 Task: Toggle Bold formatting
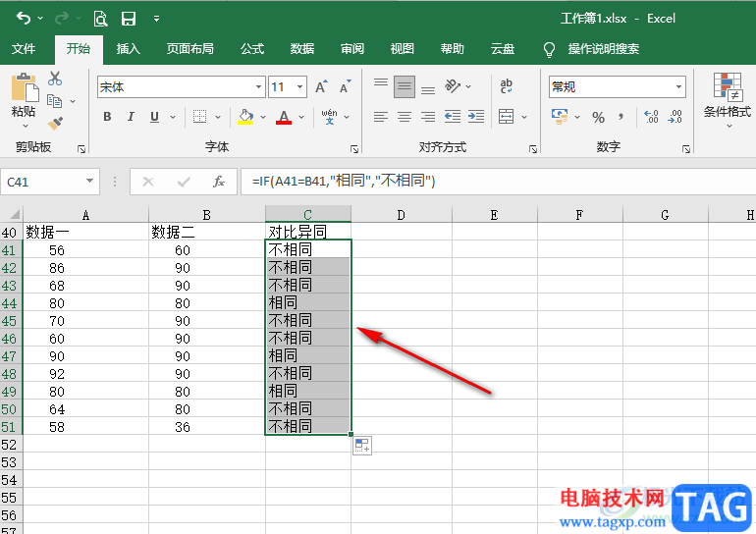(x=107, y=117)
